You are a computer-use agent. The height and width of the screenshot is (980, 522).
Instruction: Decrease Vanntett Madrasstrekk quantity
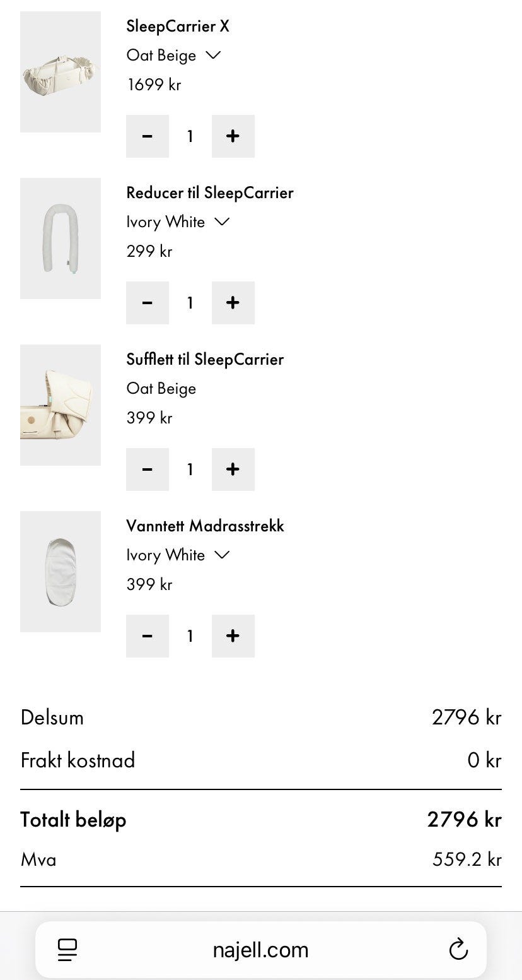pyautogui.click(x=148, y=636)
